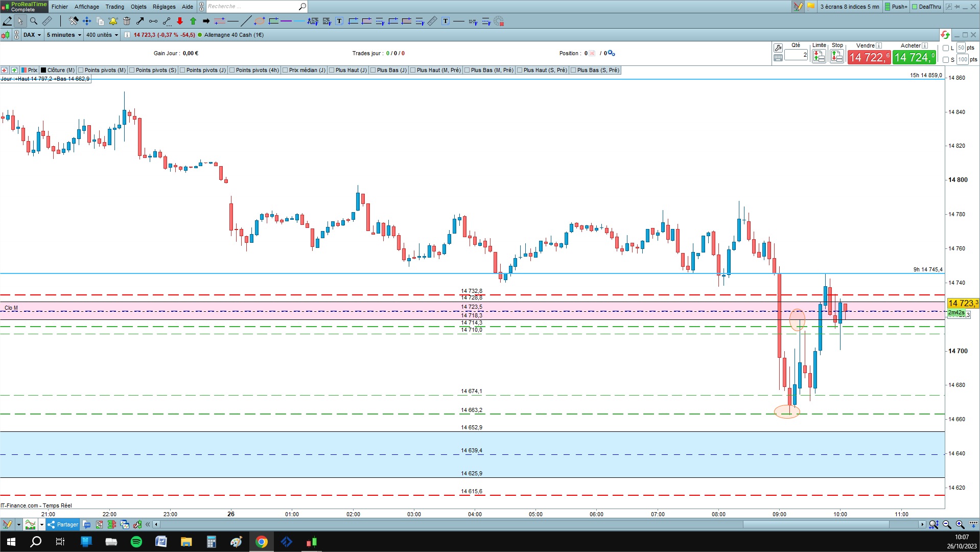Click the yellow flag notification icon
Image resolution: width=980 pixels, height=552 pixels.
(x=811, y=7)
